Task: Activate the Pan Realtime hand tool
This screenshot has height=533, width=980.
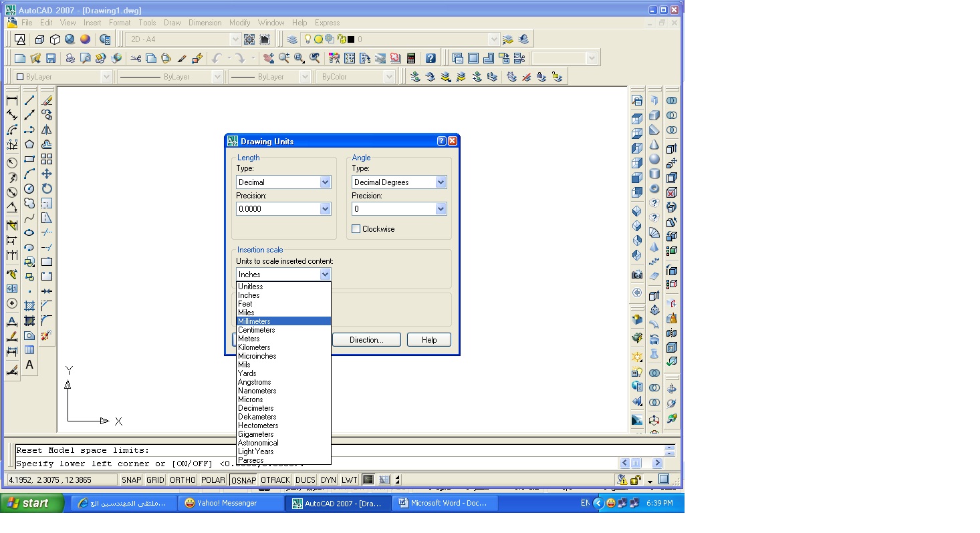Action: click(269, 58)
